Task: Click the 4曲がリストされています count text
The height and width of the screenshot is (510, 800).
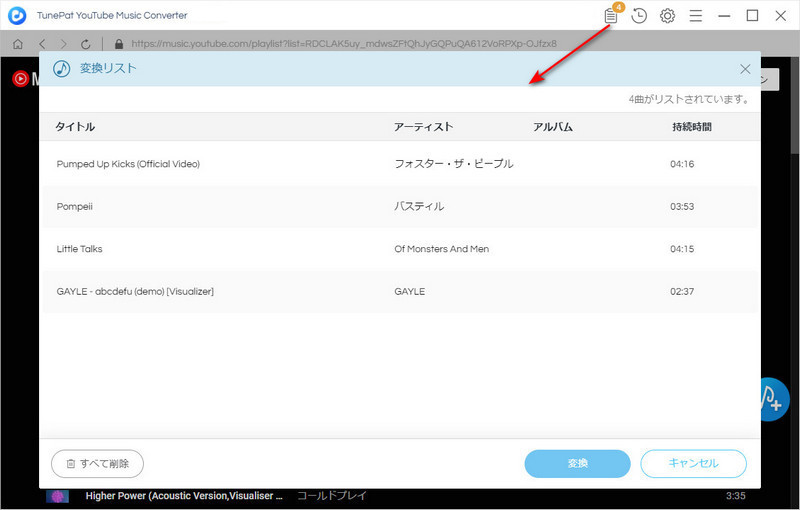Action: tap(689, 99)
